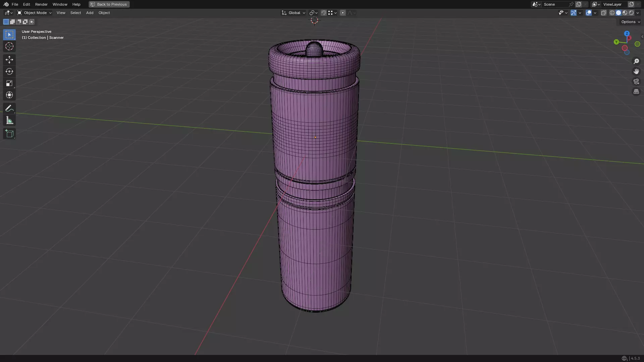Screen dimensions: 644x362
Task: Switch to orthographic grid view icon
Action: 636,92
